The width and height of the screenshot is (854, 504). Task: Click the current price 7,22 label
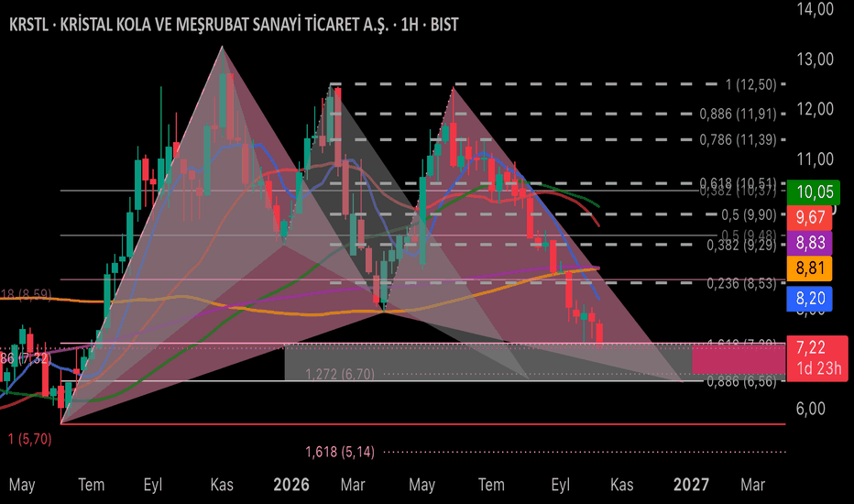[x=811, y=347]
